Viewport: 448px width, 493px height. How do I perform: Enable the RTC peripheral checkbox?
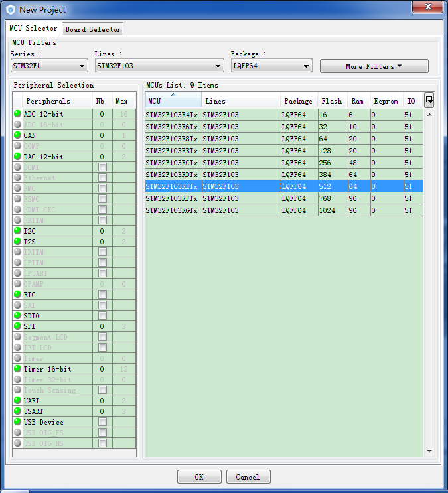click(102, 295)
